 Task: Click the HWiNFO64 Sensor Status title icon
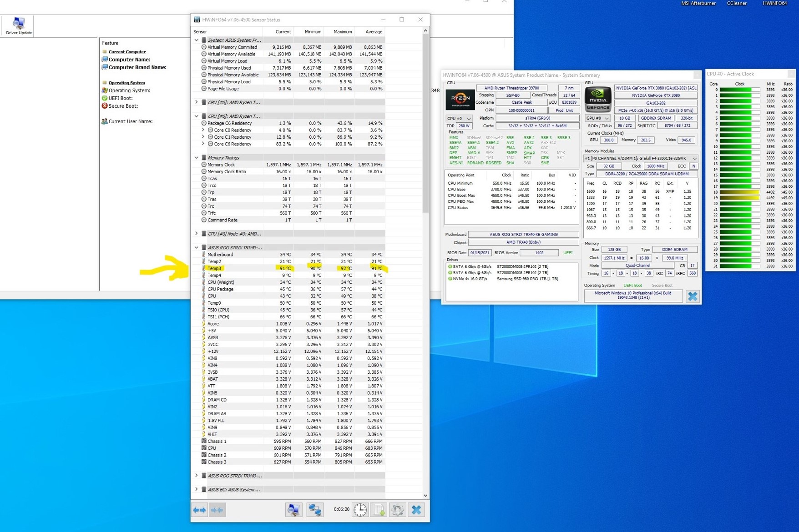197,20
